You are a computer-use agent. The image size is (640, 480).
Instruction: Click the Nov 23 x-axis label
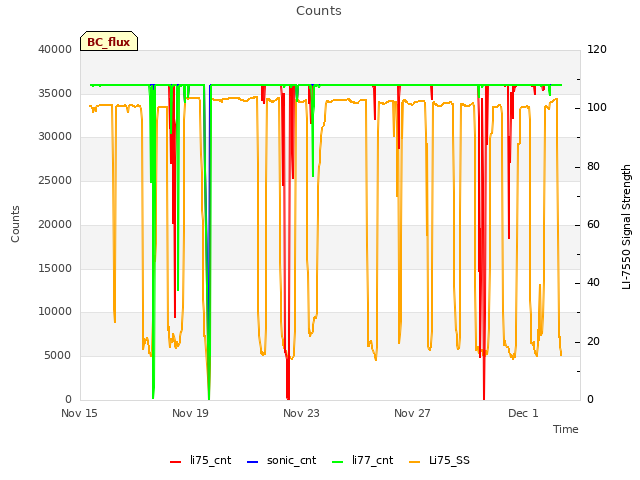pyautogui.click(x=301, y=413)
